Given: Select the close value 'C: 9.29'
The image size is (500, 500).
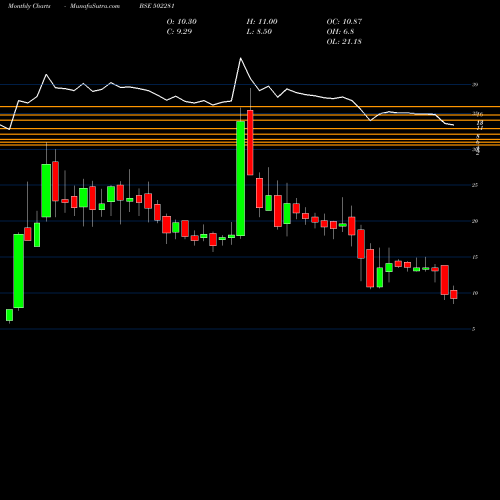Looking at the screenshot, I should [x=179, y=32].
